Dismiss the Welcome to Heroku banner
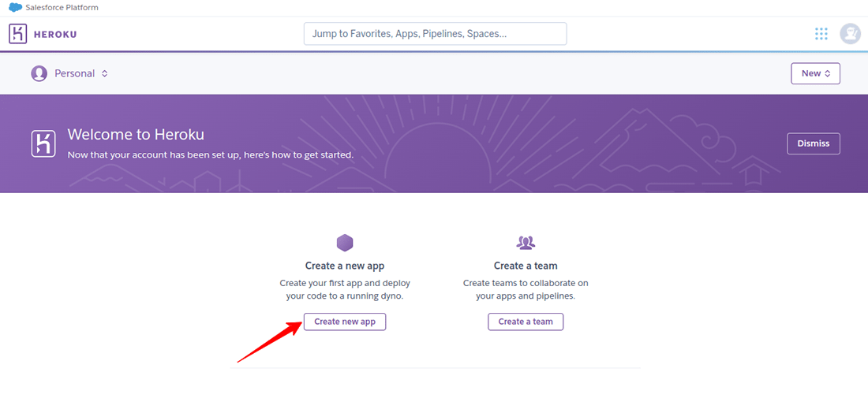The height and width of the screenshot is (398, 868). pos(814,143)
